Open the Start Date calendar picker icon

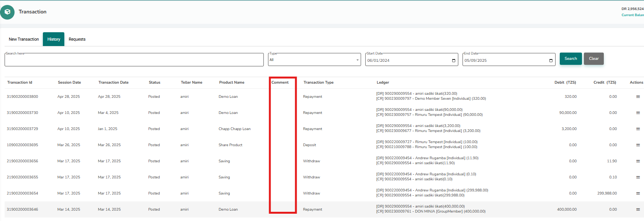click(454, 61)
